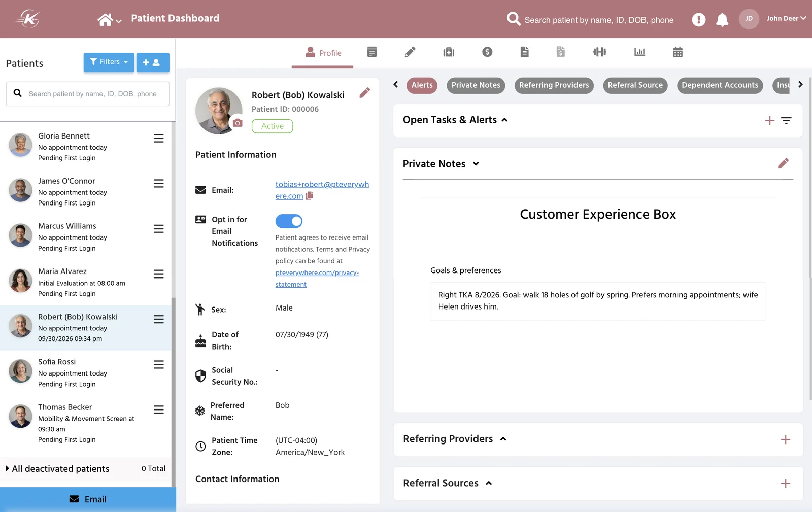
Task: Add a new open task or alert
Action: (x=770, y=120)
